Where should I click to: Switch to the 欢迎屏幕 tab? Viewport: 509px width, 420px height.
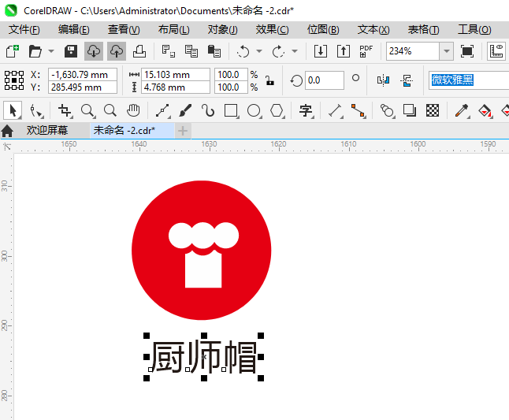(47, 130)
